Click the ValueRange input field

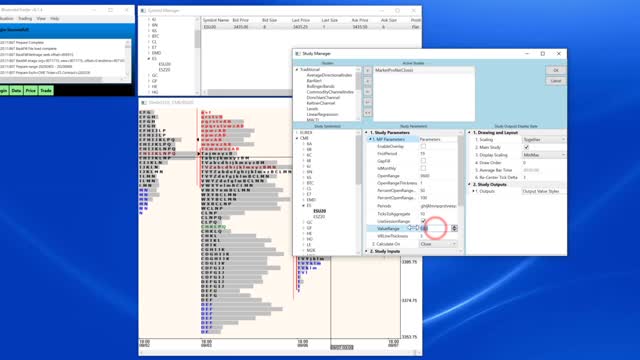(x=435, y=229)
